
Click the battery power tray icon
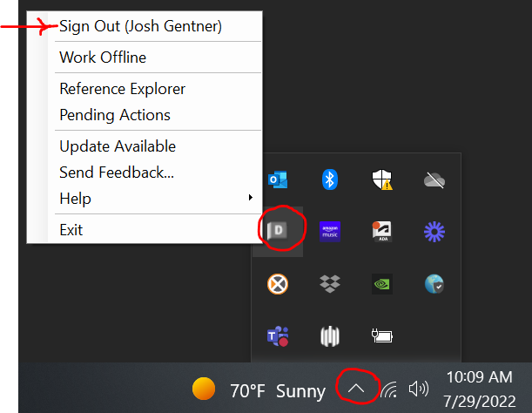(382, 336)
